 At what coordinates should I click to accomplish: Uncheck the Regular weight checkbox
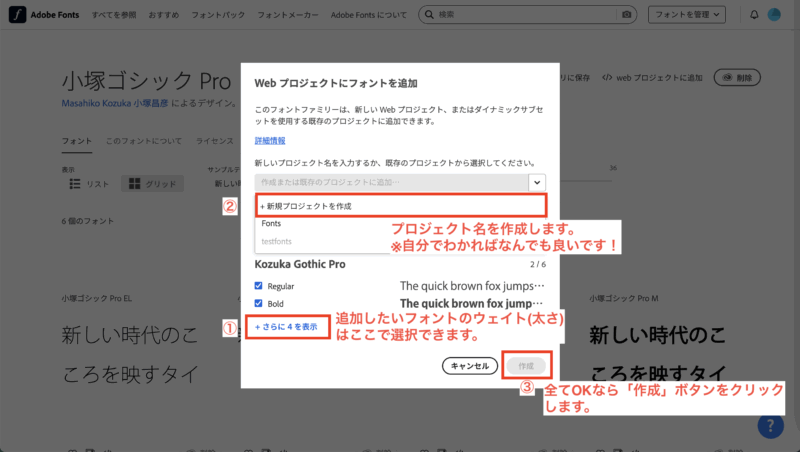(x=259, y=286)
